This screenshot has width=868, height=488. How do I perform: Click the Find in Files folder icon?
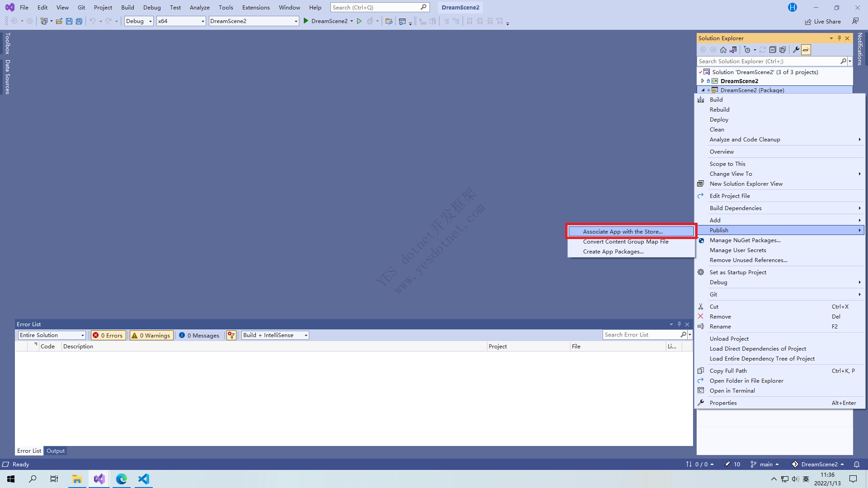coord(389,21)
